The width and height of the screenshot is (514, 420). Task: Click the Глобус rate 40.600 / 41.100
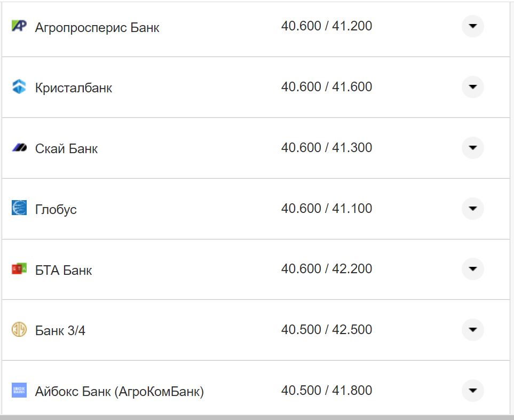[327, 208]
